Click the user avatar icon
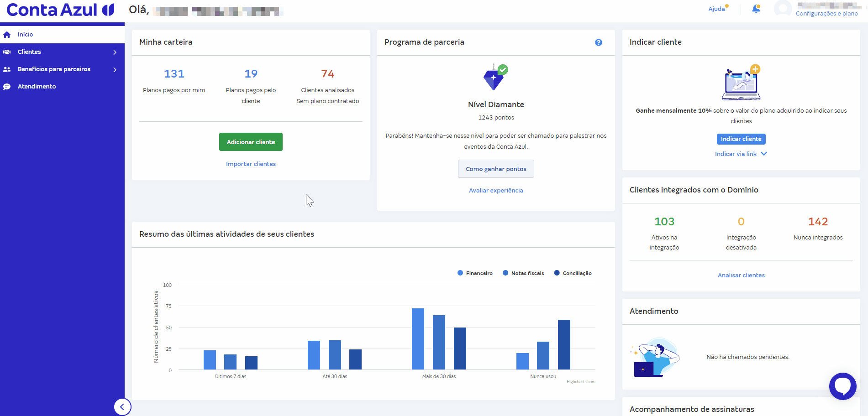 (x=783, y=9)
